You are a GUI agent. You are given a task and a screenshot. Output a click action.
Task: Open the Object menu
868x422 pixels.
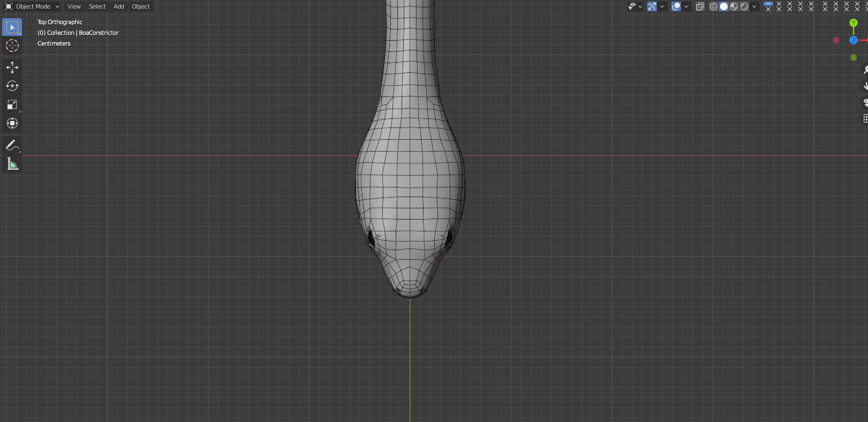click(x=140, y=6)
